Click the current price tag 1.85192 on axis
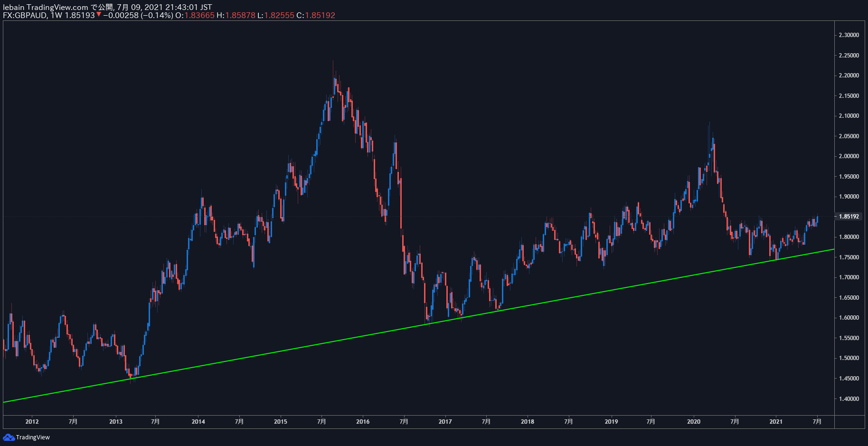 coord(849,217)
